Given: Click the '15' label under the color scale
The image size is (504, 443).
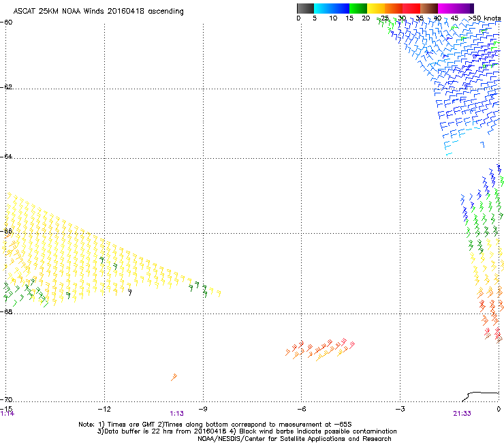Looking at the screenshot, I should 349,18.
